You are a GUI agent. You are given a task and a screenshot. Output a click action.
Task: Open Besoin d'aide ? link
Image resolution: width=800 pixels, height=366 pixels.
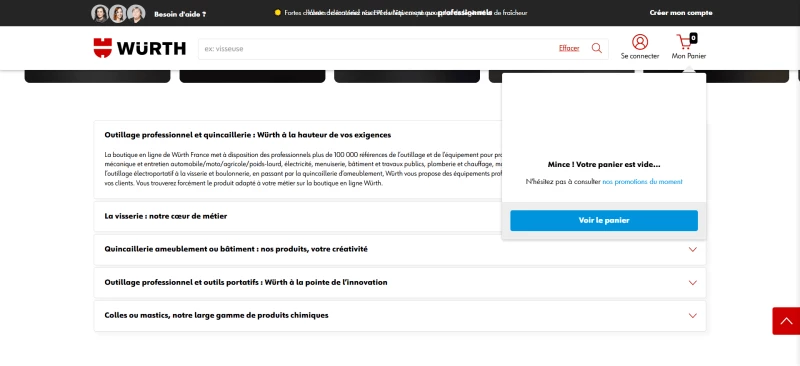(x=180, y=14)
